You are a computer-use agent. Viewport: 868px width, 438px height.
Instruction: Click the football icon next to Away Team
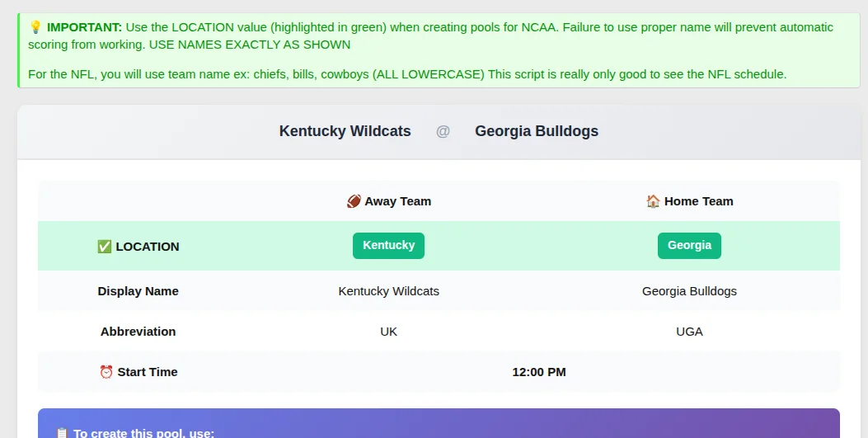point(354,201)
